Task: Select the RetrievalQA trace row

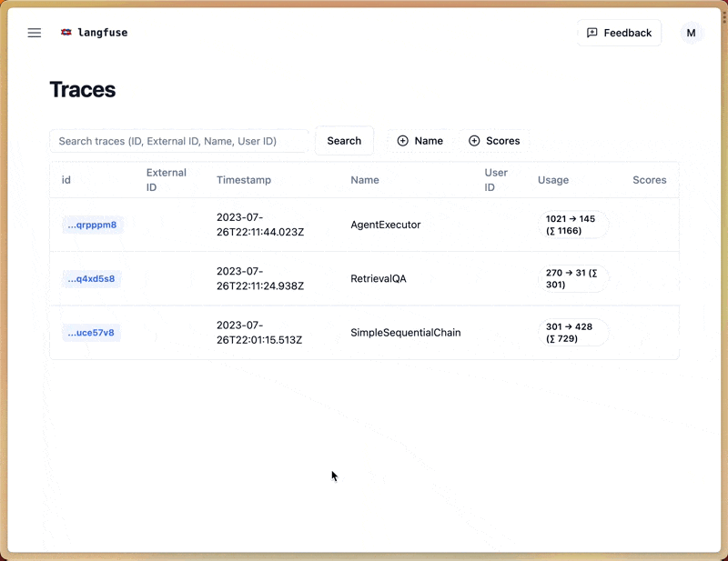Action: coord(379,278)
